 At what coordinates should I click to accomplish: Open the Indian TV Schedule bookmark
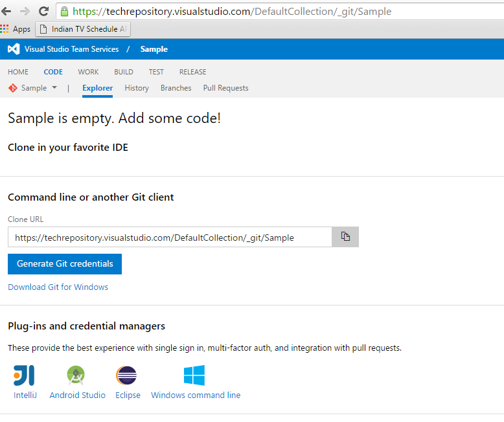click(84, 29)
